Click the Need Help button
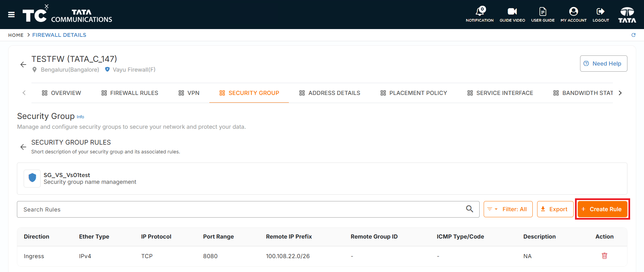 tap(603, 64)
